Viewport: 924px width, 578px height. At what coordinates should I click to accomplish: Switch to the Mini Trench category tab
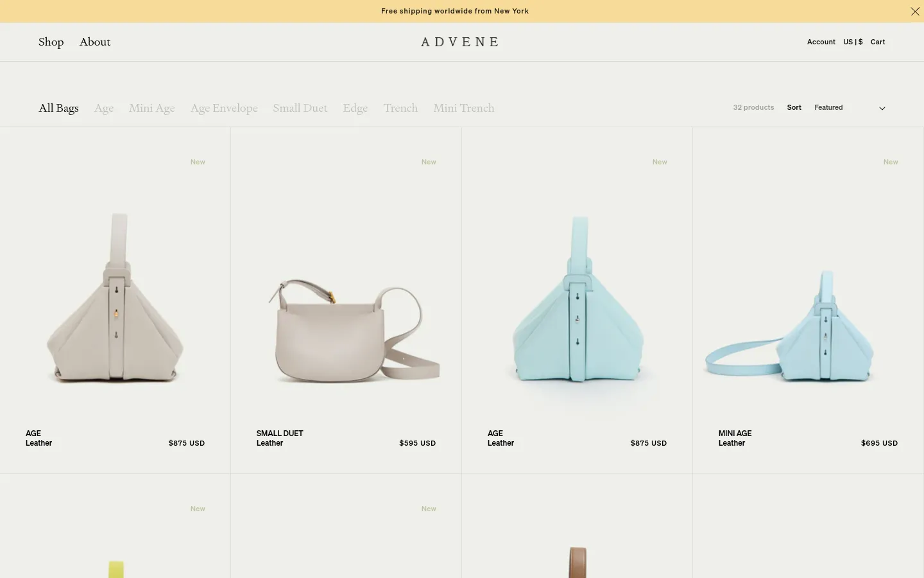point(463,108)
